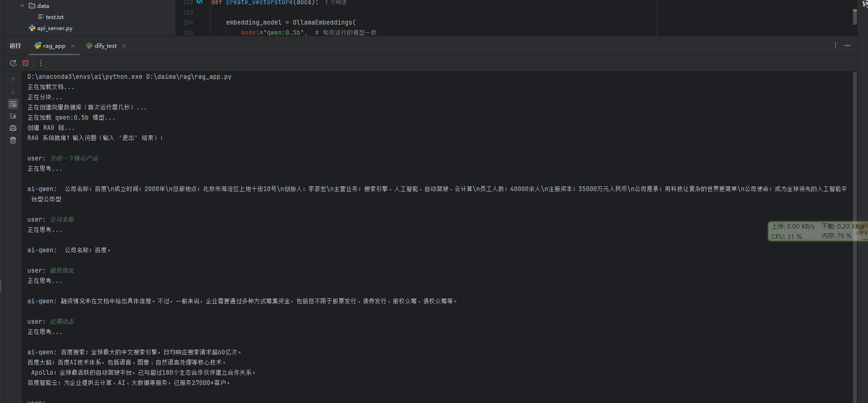
Task: Close the rag_app run tab
Action: 73,46
